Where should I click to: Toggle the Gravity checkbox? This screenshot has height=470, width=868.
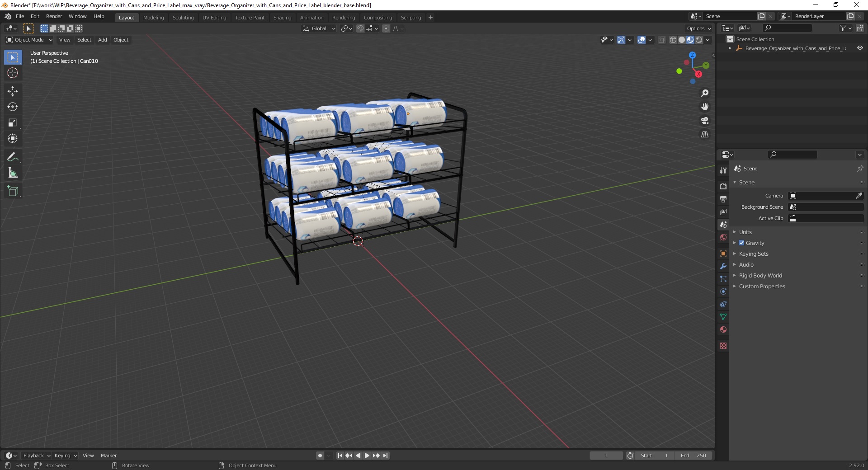tap(741, 243)
